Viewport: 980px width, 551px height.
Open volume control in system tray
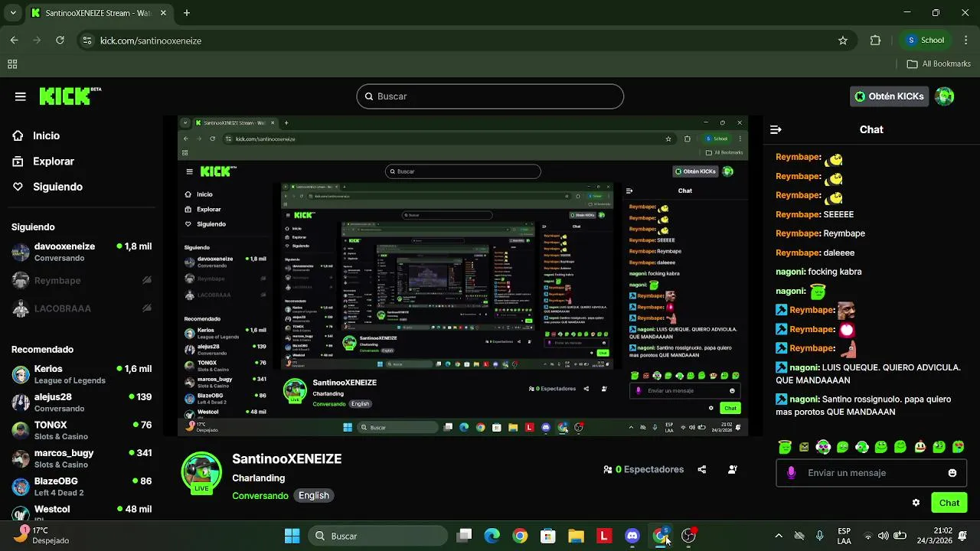pyautogui.click(x=884, y=536)
